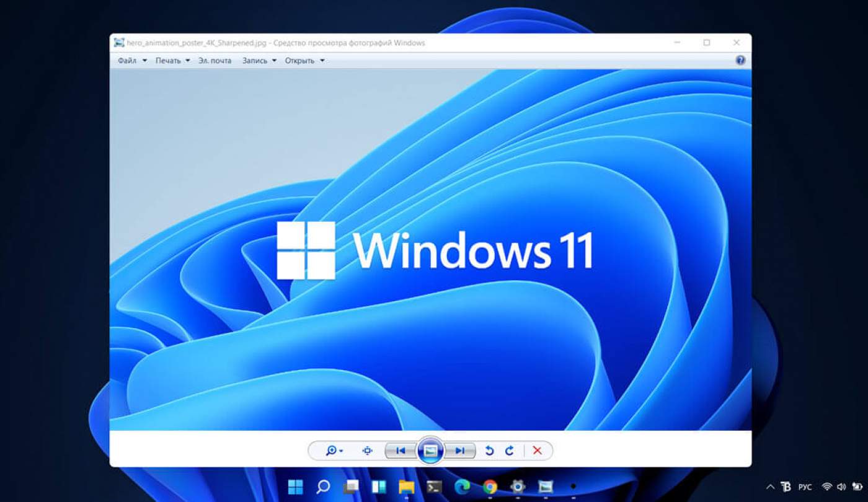Launch File Explorer from taskbar
This screenshot has height=502, width=868.
pyautogui.click(x=406, y=487)
